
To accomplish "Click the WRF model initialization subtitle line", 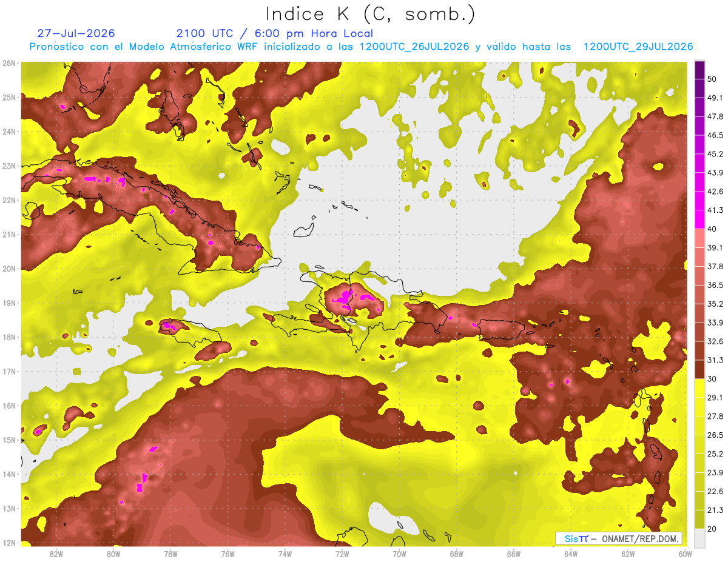I will click(362, 47).
